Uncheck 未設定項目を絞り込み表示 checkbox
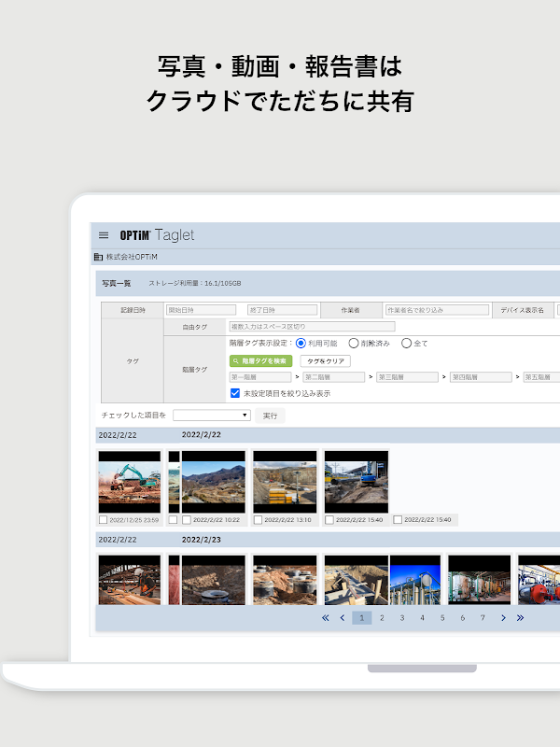Viewport: 560px width, 747px height. [235, 394]
